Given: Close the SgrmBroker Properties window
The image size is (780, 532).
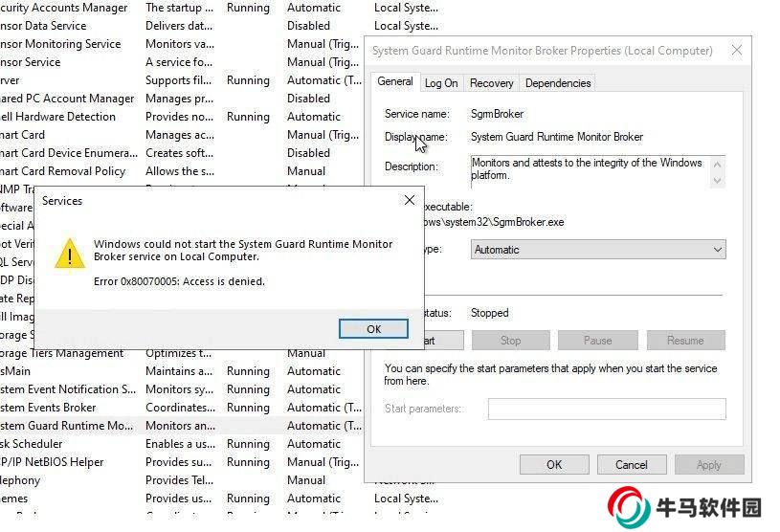Looking at the screenshot, I should pyautogui.click(x=736, y=51).
